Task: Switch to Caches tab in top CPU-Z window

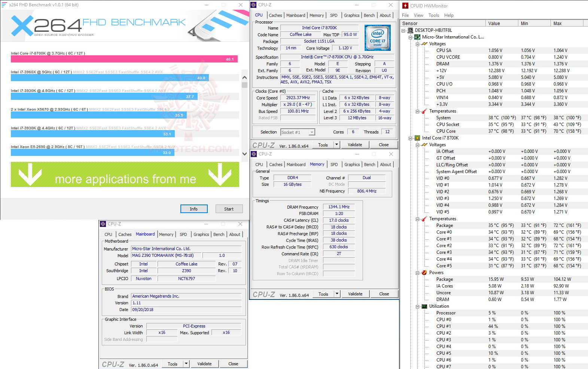Action: point(275,15)
